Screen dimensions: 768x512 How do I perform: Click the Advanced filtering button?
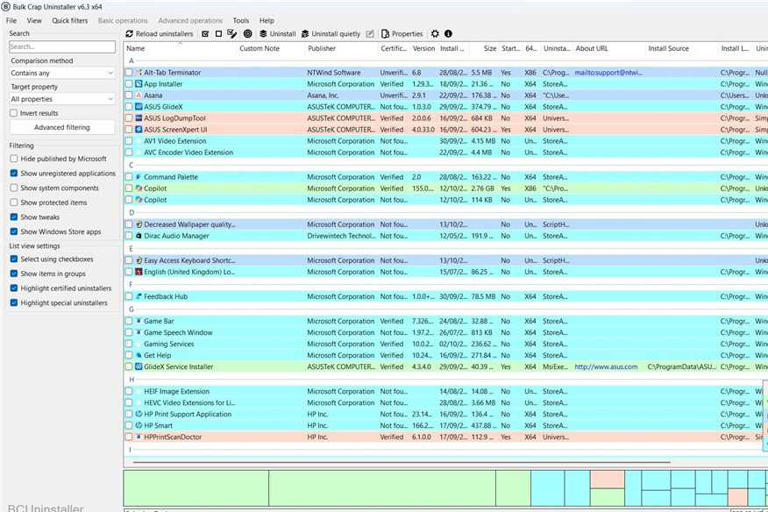point(62,127)
